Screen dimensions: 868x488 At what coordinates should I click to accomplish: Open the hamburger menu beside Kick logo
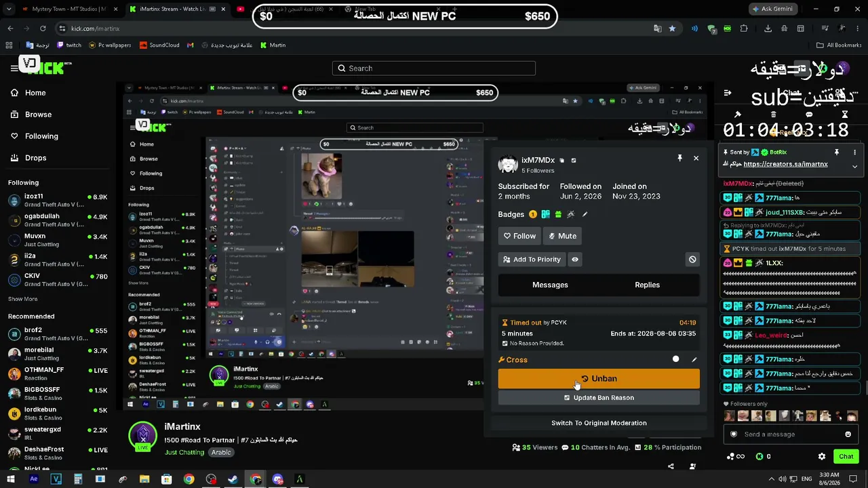click(x=14, y=68)
